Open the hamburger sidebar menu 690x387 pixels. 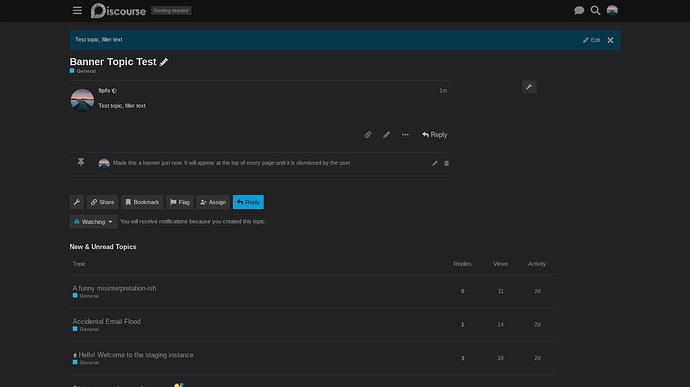coord(77,10)
